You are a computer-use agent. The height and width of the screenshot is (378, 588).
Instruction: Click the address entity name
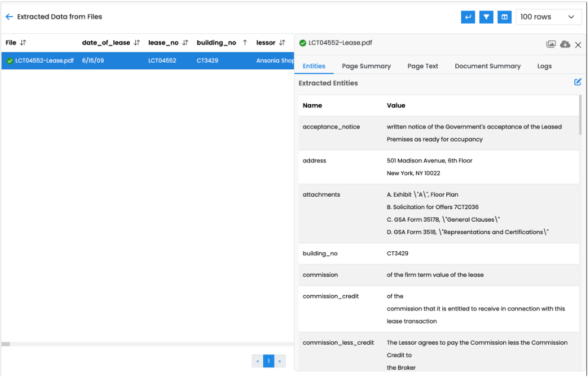coord(314,161)
